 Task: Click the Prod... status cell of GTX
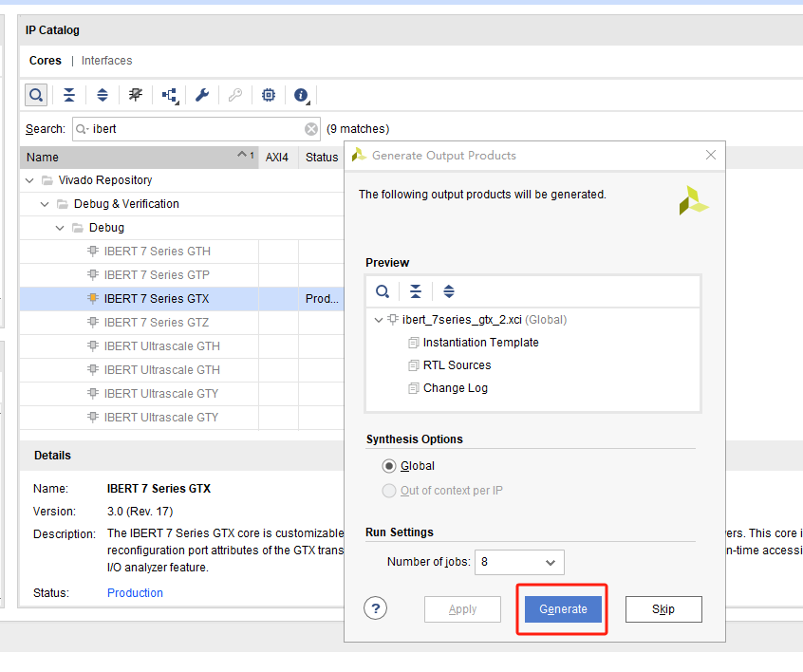pos(322,299)
